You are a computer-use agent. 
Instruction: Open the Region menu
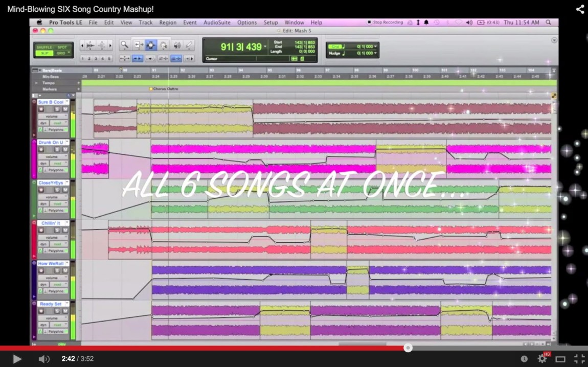pyautogui.click(x=168, y=22)
